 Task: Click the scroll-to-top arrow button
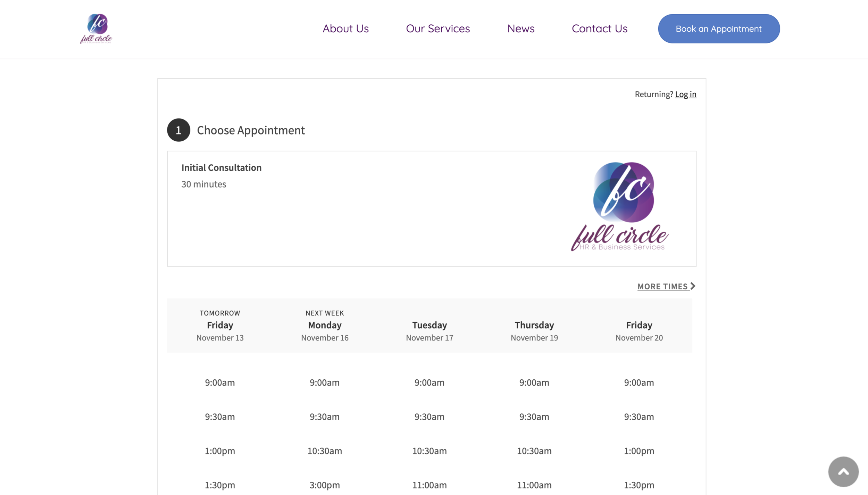(843, 471)
